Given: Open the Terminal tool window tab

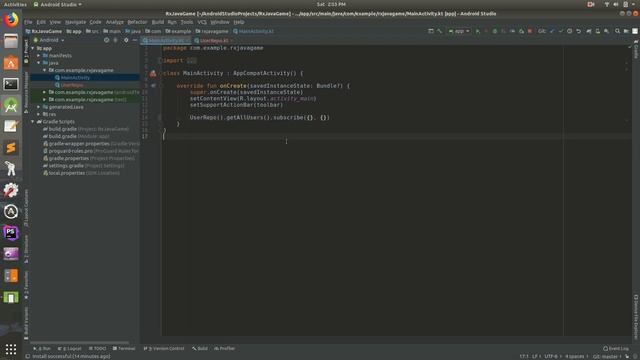Looking at the screenshot, I should tap(124, 349).
